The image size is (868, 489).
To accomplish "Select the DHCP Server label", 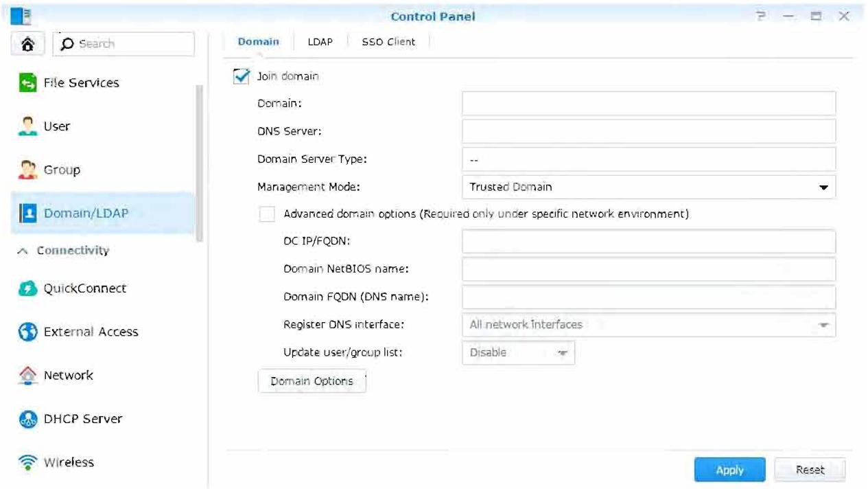I will [x=83, y=419].
